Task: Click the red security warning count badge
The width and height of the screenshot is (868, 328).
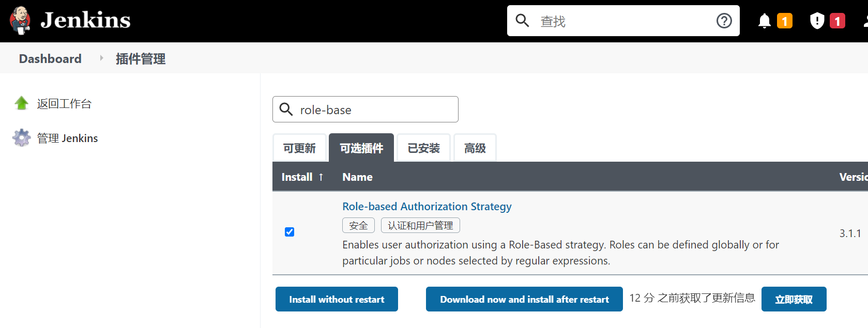Action: (x=837, y=21)
